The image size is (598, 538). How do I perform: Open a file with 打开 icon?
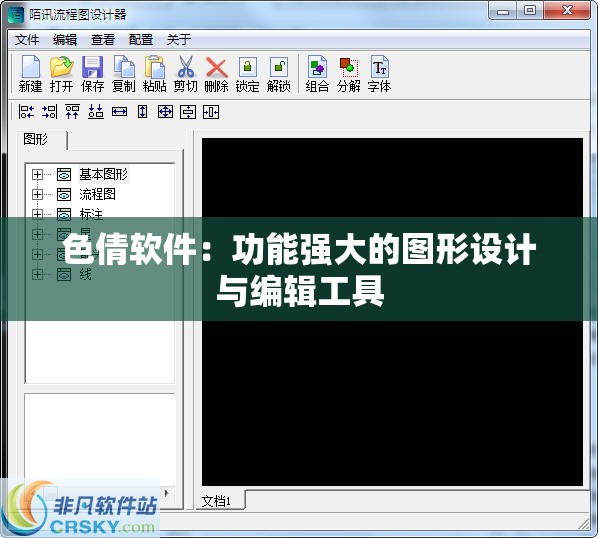pos(61,74)
